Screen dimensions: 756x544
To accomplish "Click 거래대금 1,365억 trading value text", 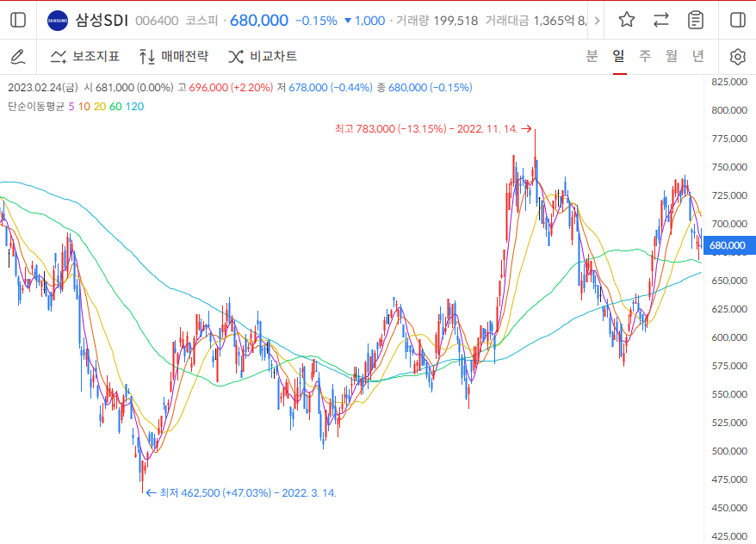I will click(536, 21).
